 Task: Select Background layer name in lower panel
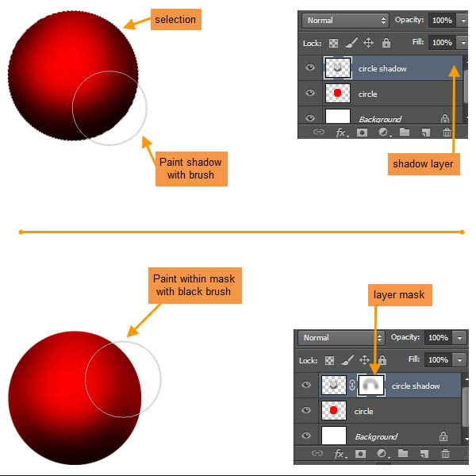pos(376,436)
